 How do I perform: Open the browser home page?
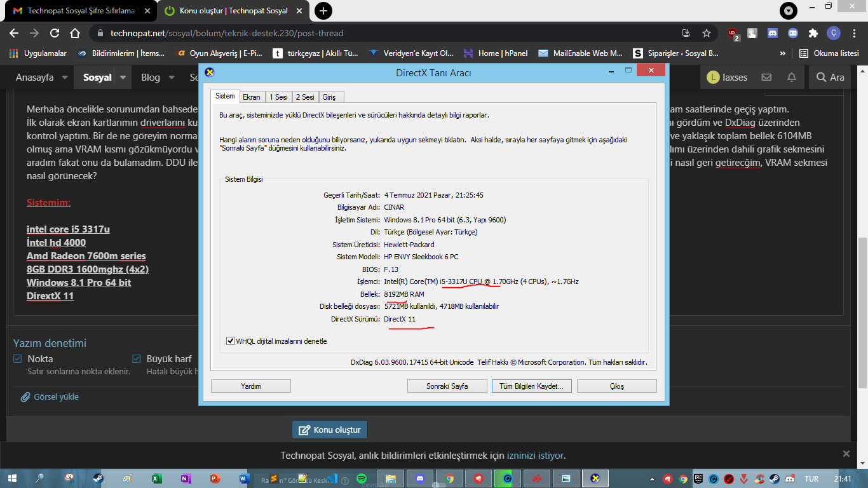pos(75,33)
